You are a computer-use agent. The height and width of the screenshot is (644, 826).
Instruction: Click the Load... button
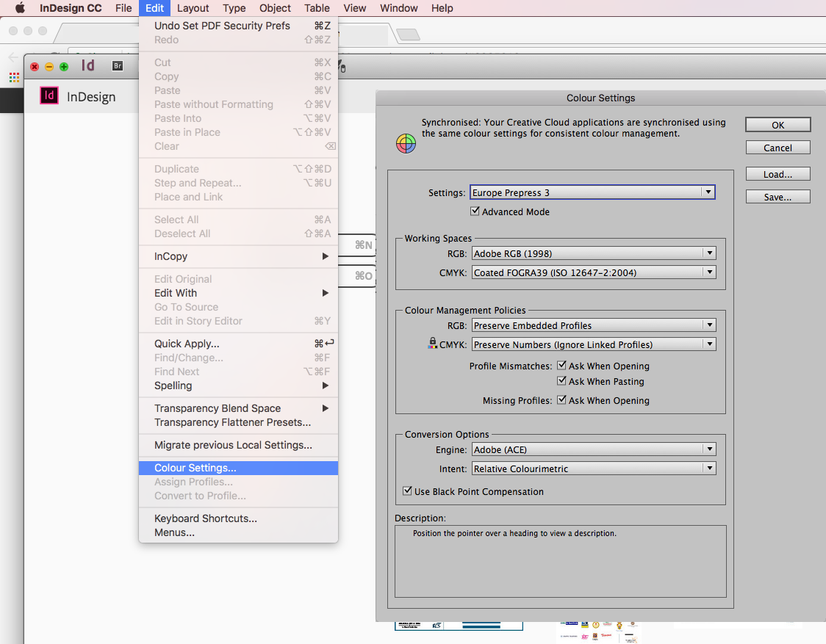778,174
